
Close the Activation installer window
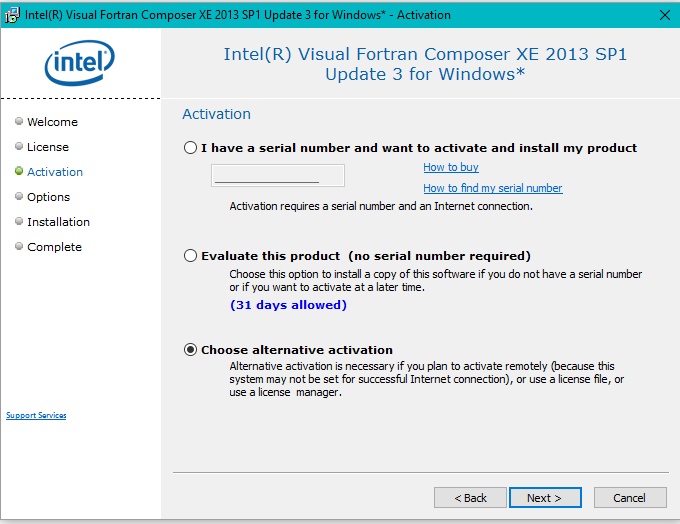click(664, 15)
